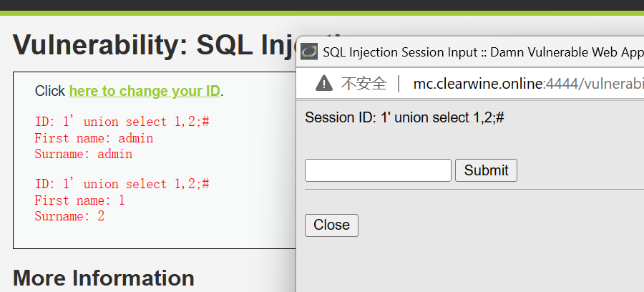
Task: Click the 'First name: 1' result text
Action: coord(79,200)
